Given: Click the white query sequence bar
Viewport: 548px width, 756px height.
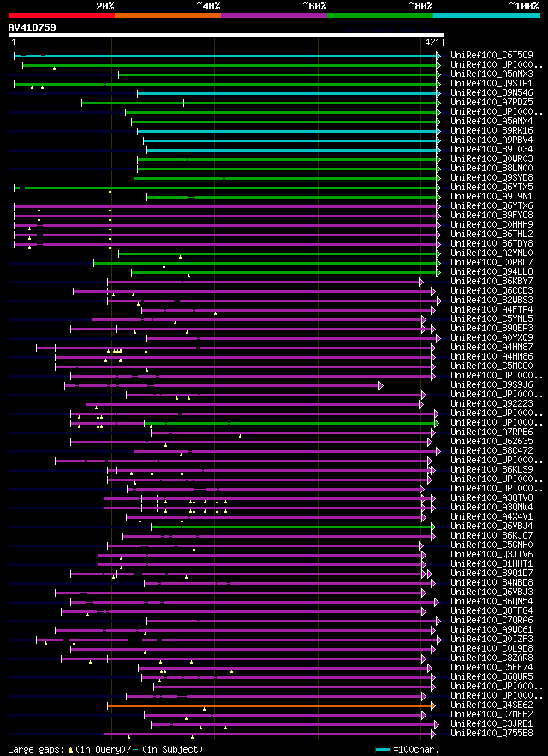Looking at the screenshot, I should pos(226,35).
